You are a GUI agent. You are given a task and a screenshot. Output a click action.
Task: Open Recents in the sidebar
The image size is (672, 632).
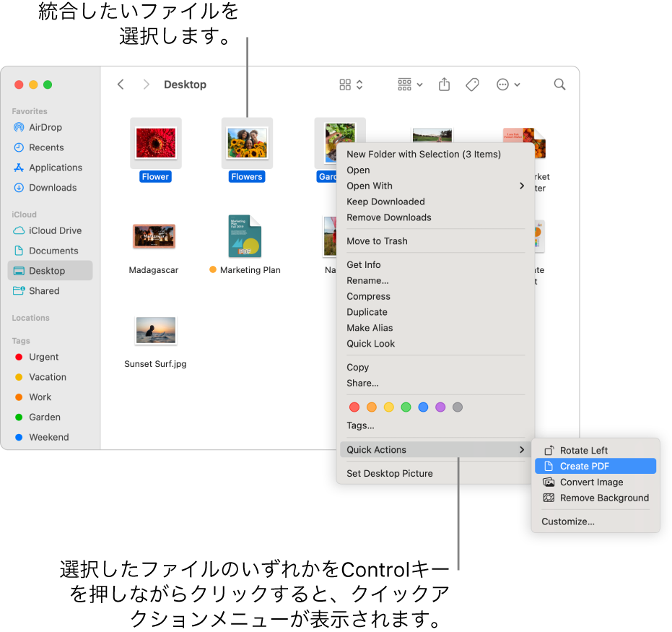tap(50, 147)
